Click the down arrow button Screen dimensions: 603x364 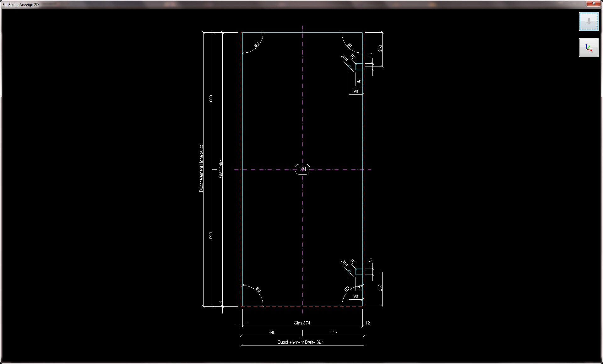[x=589, y=22]
